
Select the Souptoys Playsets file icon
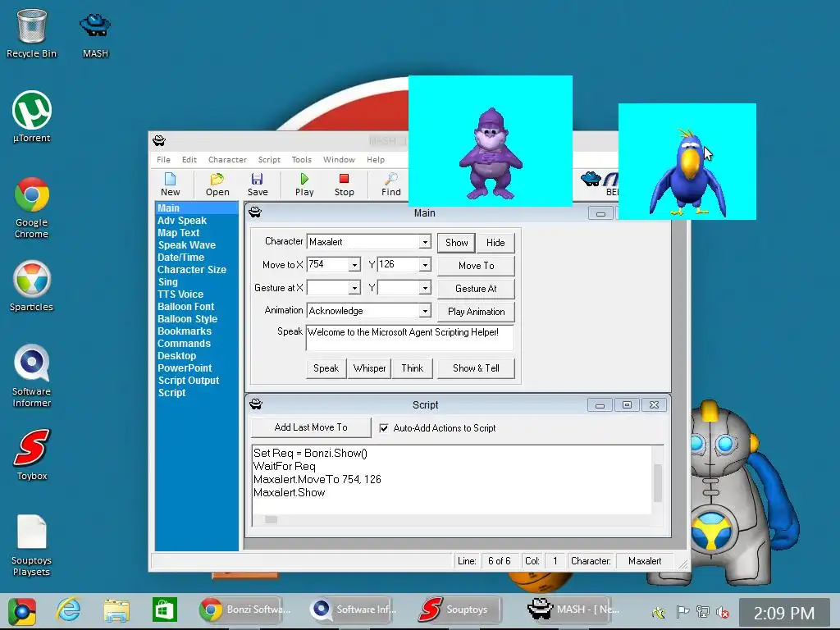pyautogui.click(x=32, y=546)
